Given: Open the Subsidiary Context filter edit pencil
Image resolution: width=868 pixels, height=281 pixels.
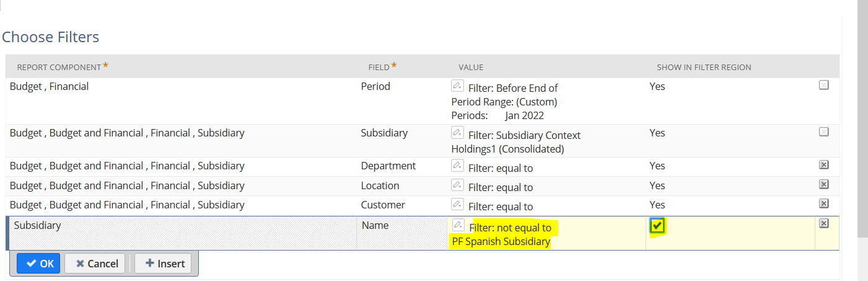Looking at the screenshot, I should (x=457, y=132).
